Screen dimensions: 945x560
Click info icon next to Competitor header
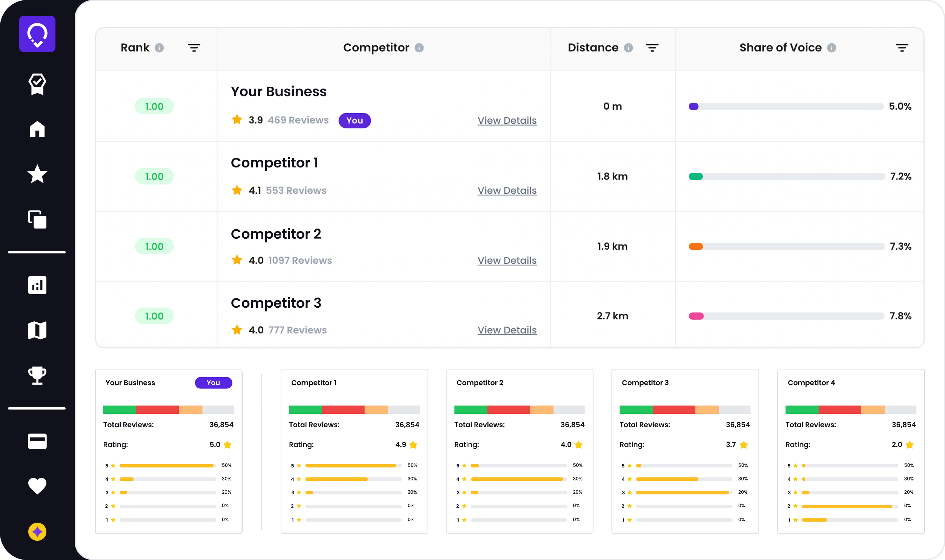point(419,48)
